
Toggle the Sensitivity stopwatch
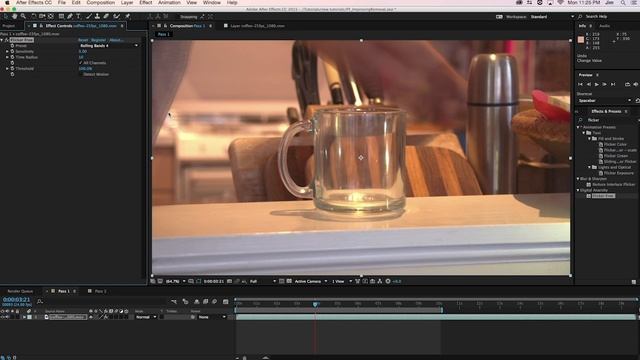pyautogui.click(x=12, y=51)
